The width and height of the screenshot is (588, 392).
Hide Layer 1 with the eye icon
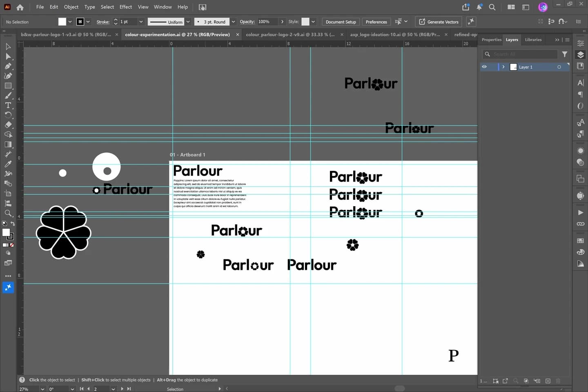click(484, 67)
